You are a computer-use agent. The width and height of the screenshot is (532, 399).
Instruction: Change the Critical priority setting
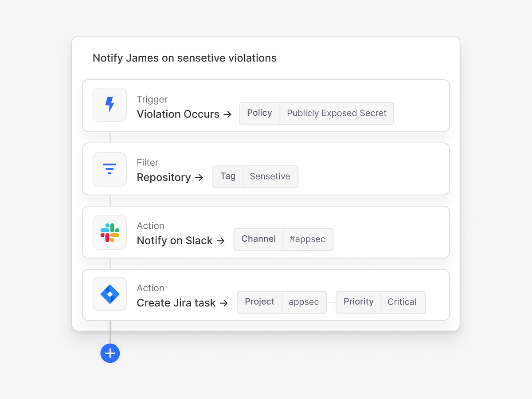(403, 302)
